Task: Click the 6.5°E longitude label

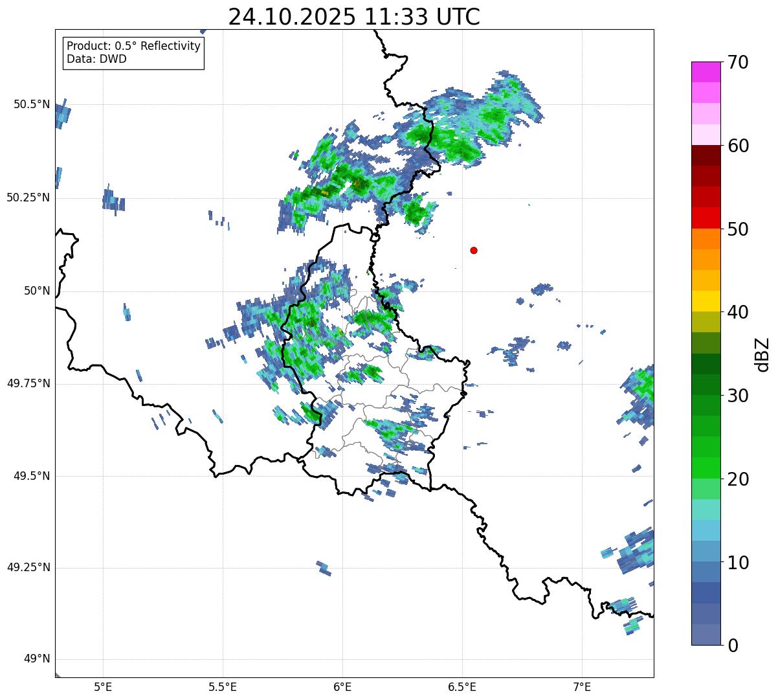Action: tap(462, 686)
